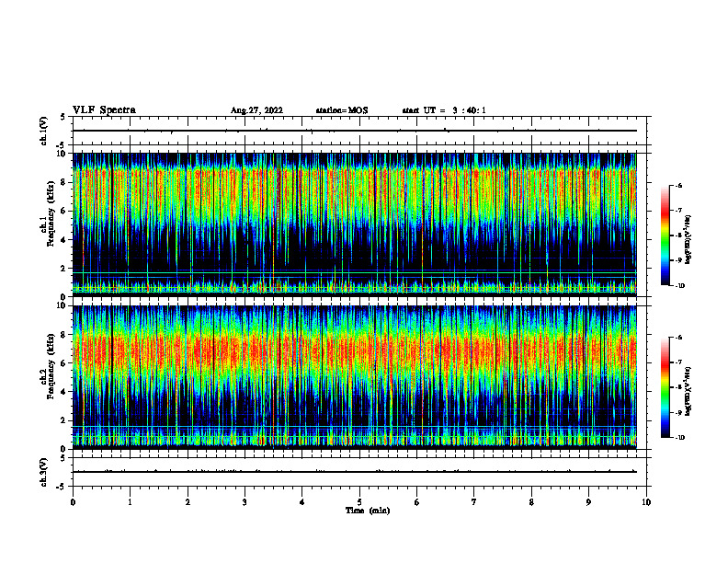Click the time axis tick label "9"
This screenshot has width=728, height=563.
pyautogui.click(x=588, y=502)
